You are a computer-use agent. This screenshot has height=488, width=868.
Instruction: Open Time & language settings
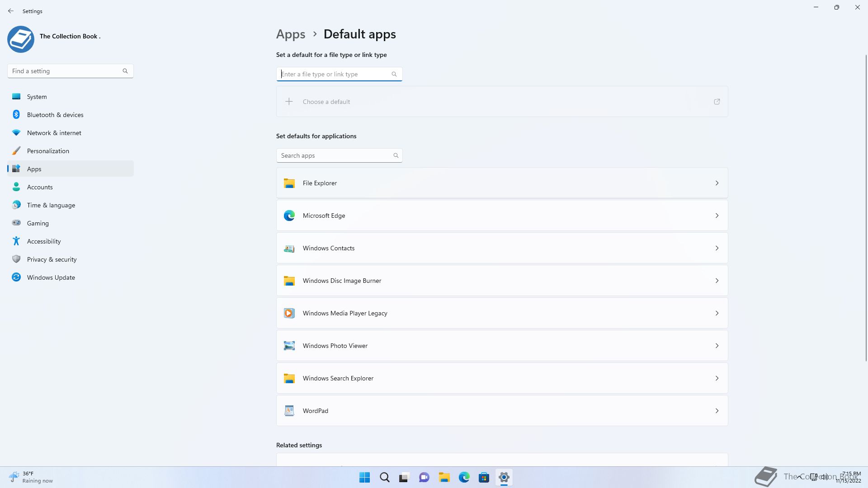pos(71,205)
